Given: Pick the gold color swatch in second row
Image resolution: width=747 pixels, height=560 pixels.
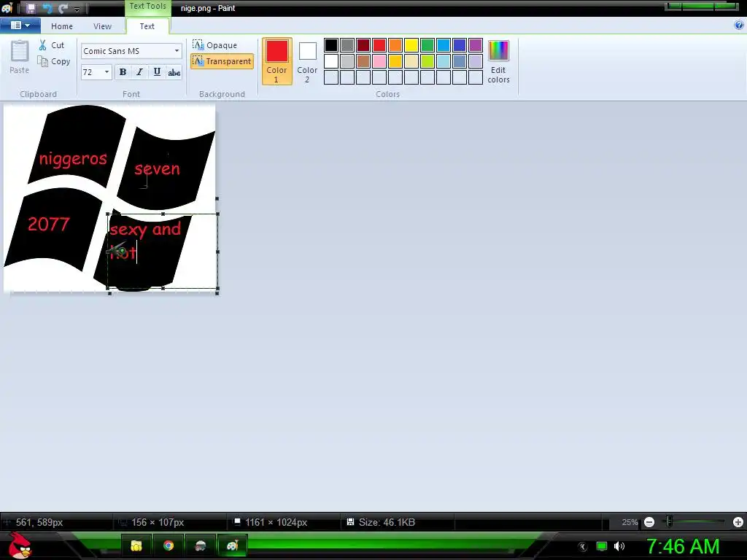Looking at the screenshot, I should (x=395, y=61).
